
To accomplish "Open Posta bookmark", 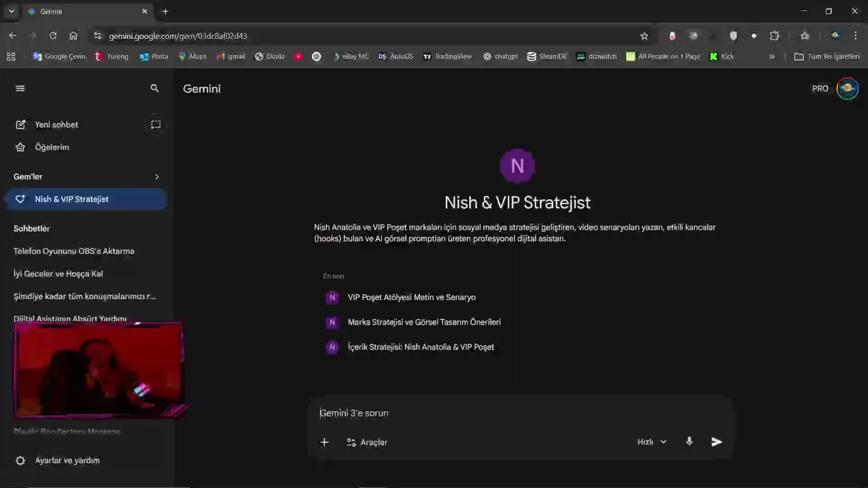I will pyautogui.click(x=154, y=57).
